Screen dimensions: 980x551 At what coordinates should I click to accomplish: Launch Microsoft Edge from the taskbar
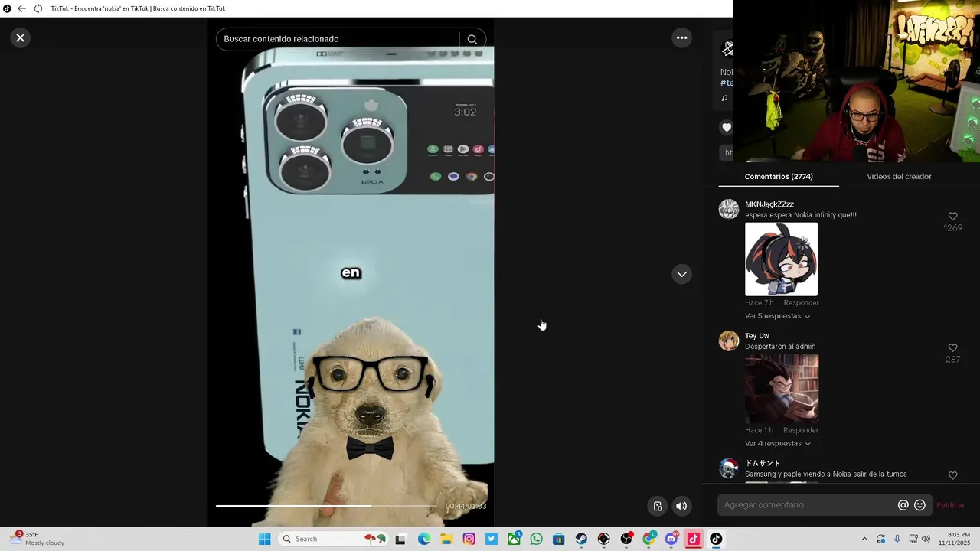pos(424,540)
